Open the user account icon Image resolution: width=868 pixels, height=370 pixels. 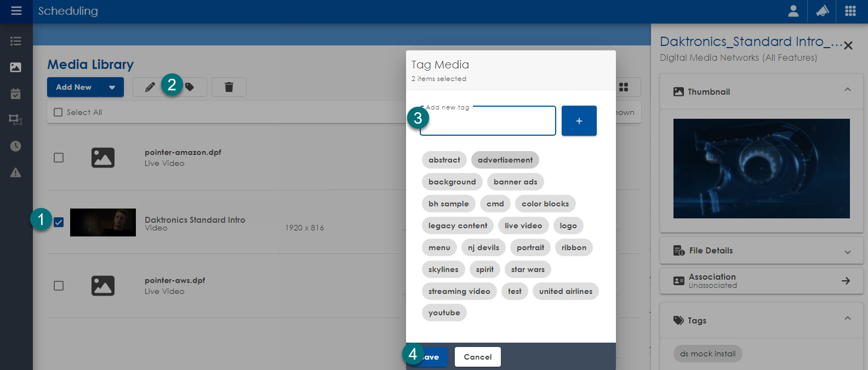pyautogui.click(x=793, y=11)
